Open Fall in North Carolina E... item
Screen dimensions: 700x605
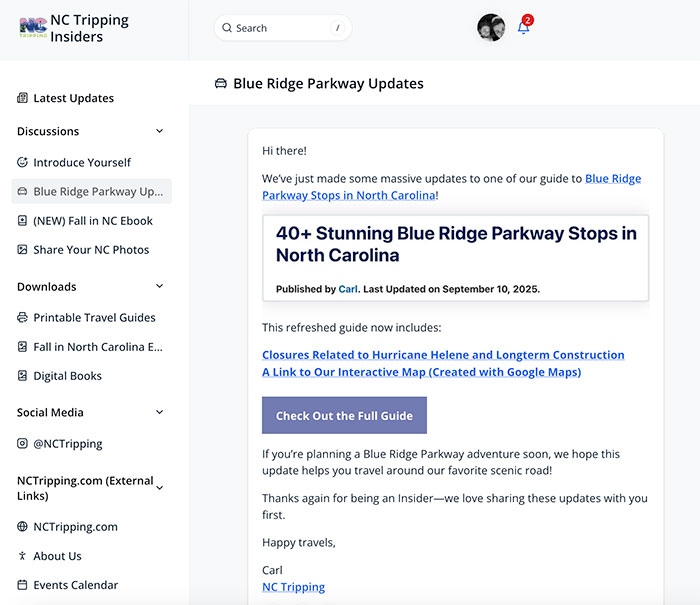tap(98, 346)
